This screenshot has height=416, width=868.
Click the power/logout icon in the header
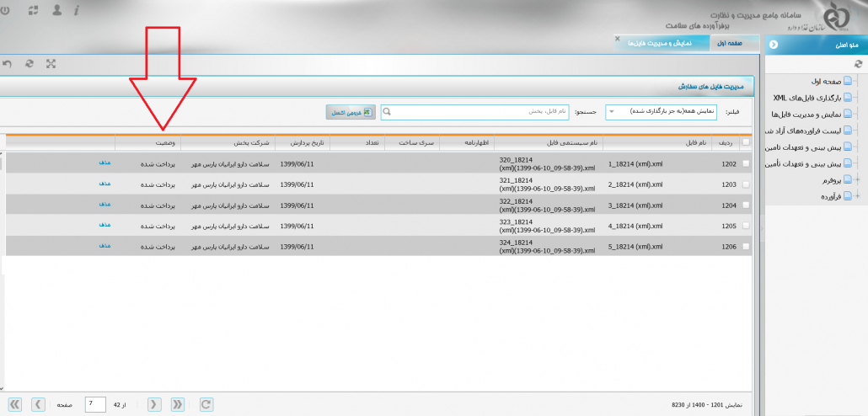pos(4,11)
